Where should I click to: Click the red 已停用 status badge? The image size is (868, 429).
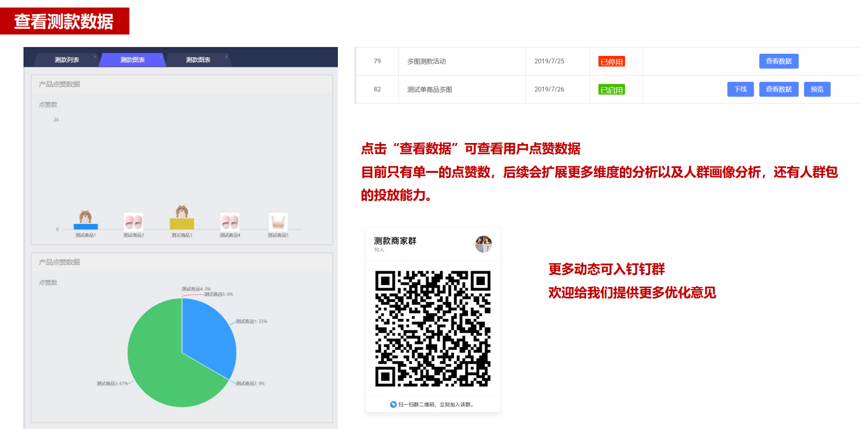coord(612,62)
